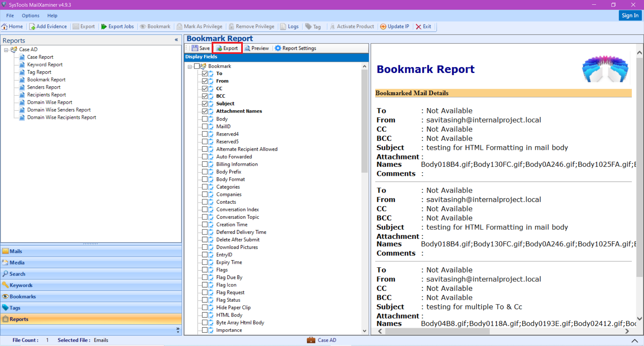Click Activate Product in toolbar

(x=352, y=26)
